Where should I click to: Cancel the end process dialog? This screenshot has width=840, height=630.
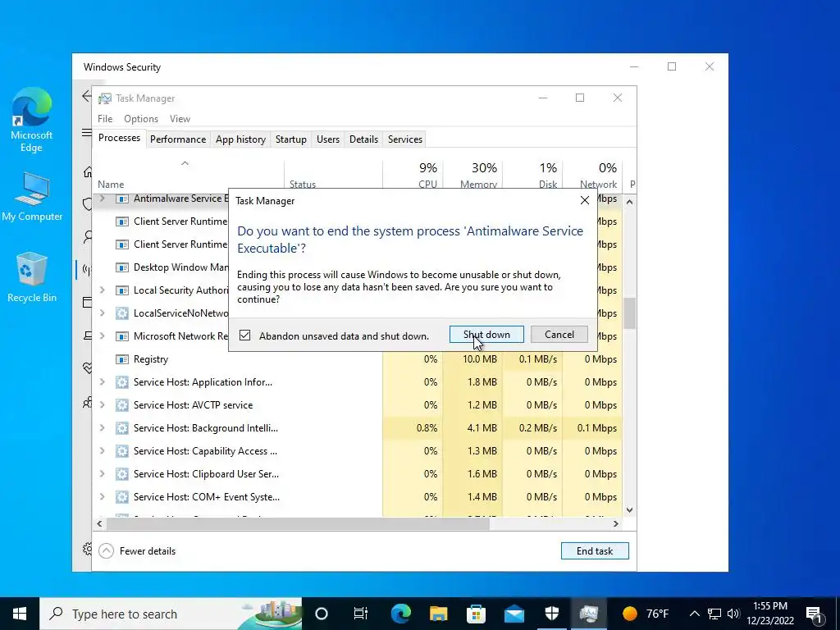pyautogui.click(x=559, y=335)
